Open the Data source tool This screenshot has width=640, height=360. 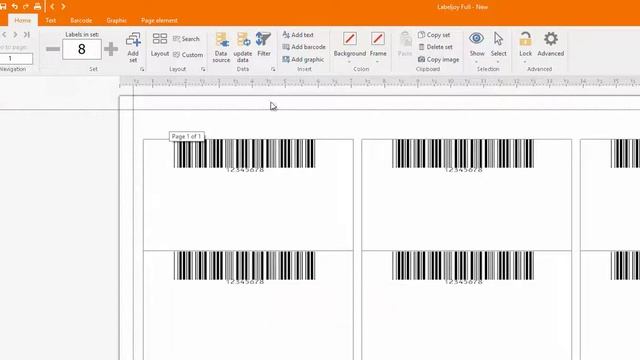pos(221,47)
